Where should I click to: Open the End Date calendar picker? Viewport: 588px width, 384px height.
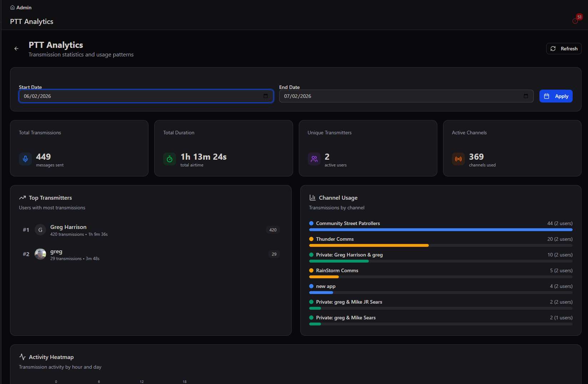coord(526,96)
